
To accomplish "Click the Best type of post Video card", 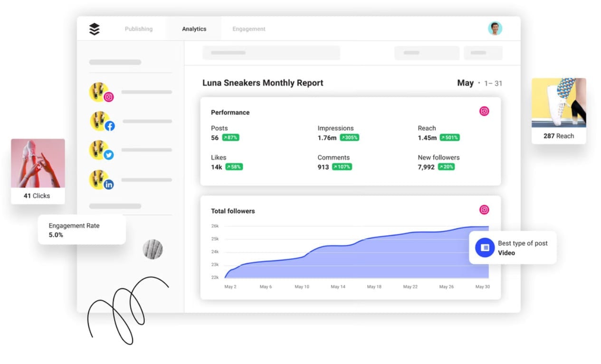I will [513, 248].
